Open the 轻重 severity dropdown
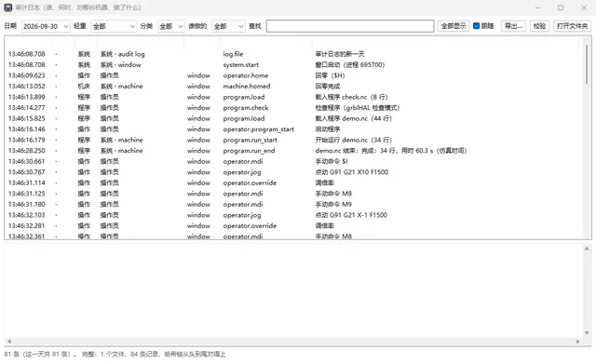The height and width of the screenshot is (364, 596). pos(114,26)
